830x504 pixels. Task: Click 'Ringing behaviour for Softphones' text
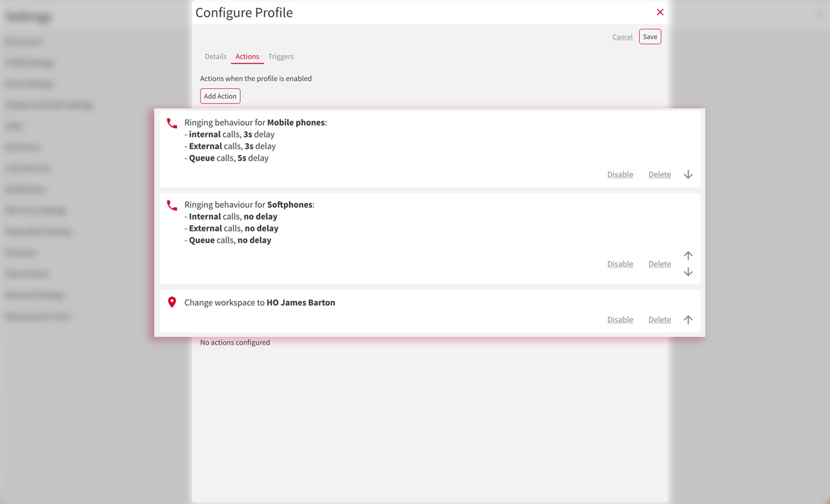pos(249,204)
